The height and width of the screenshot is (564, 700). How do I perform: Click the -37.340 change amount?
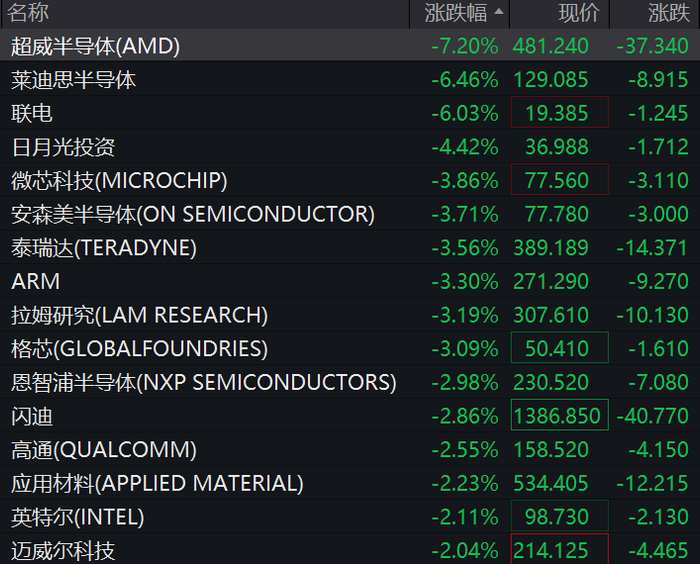(652, 46)
